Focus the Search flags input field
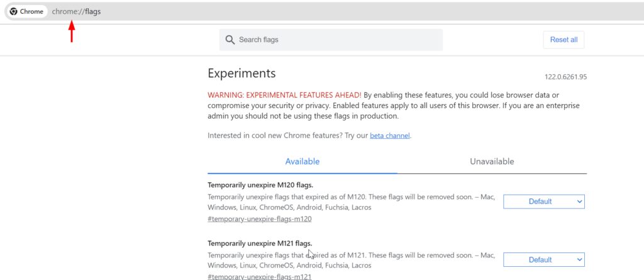Image resolution: width=644 pixels, height=280 pixels. 331,40
